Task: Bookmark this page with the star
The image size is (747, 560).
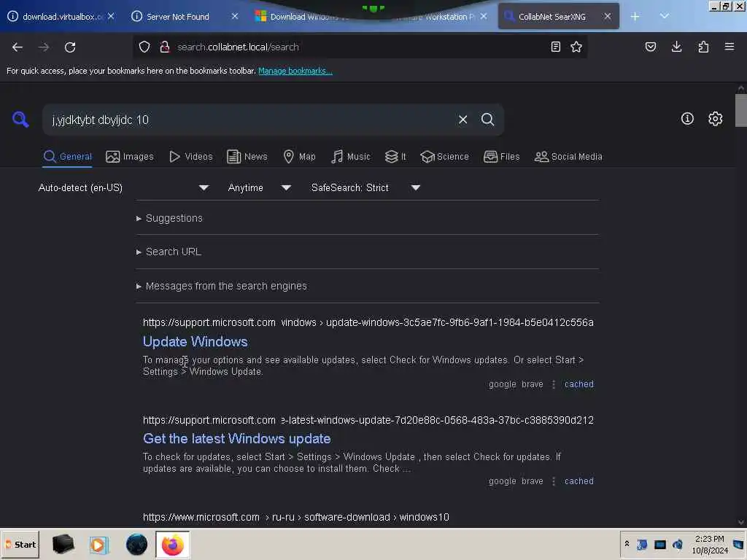Action: tap(576, 47)
